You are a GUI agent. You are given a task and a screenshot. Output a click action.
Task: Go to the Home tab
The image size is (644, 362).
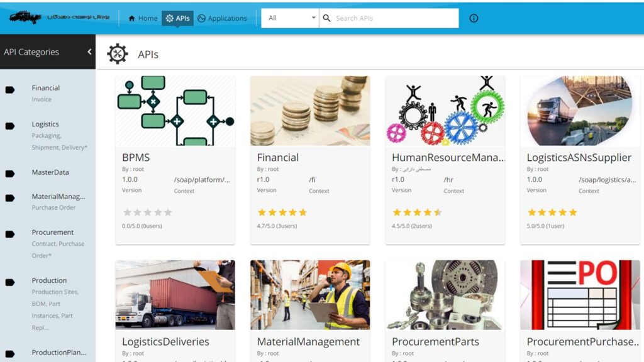(143, 18)
